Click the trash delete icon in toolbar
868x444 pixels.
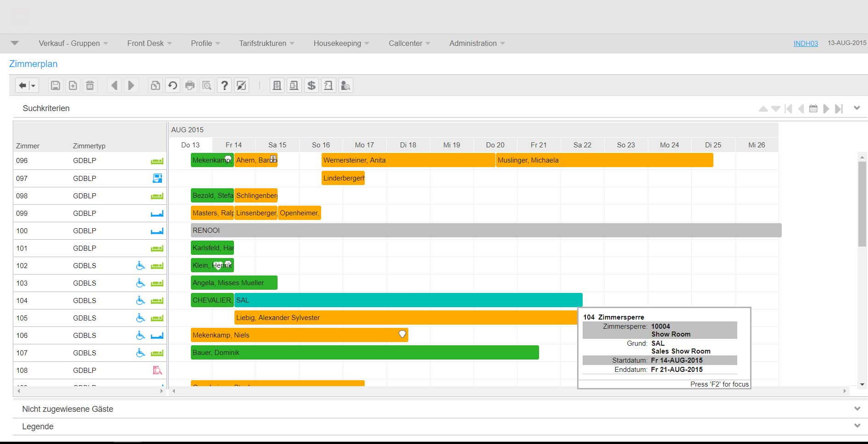point(90,85)
